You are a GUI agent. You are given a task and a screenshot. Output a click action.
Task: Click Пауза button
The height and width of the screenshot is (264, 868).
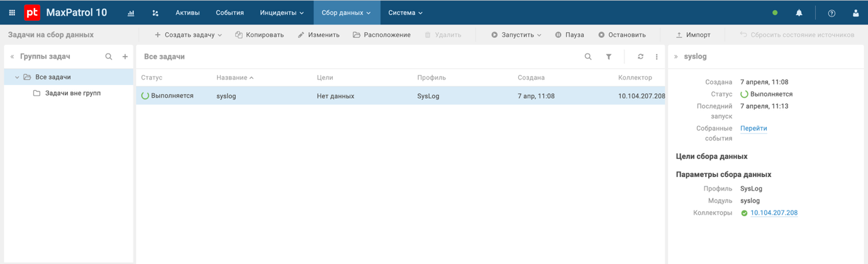point(569,35)
